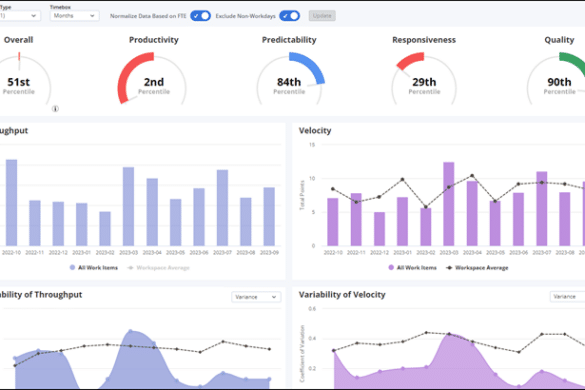Click the 2022-12 bar in Velocity chart
The image size is (585, 390).
379,229
